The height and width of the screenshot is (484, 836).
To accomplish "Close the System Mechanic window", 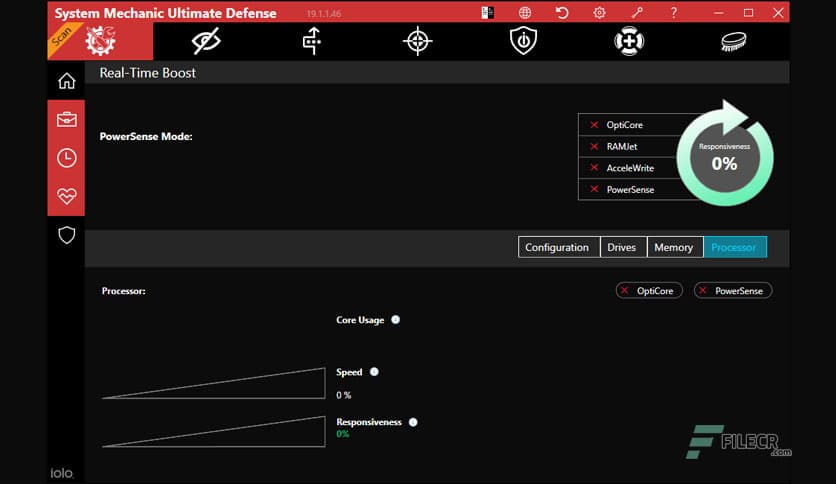I will (778, 12).
